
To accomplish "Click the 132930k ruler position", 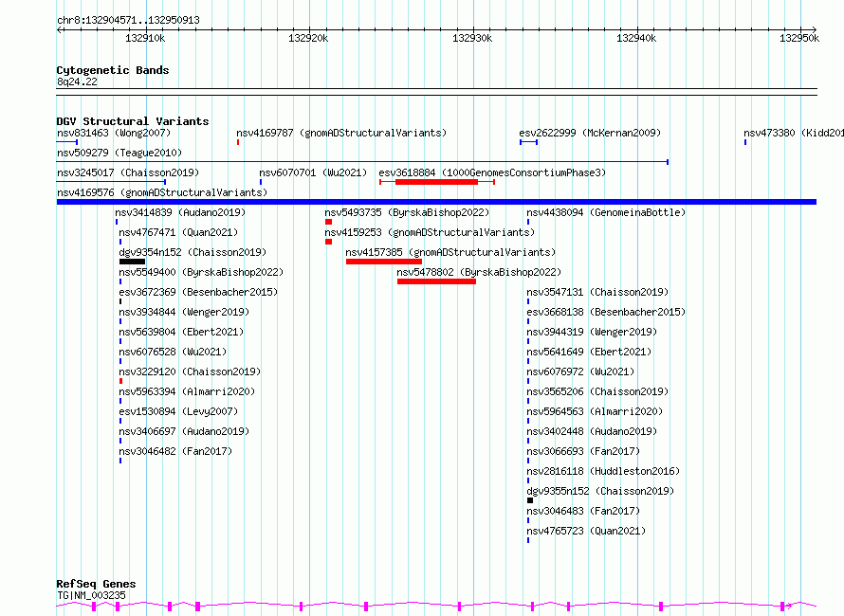I will [x=472, y=38].
